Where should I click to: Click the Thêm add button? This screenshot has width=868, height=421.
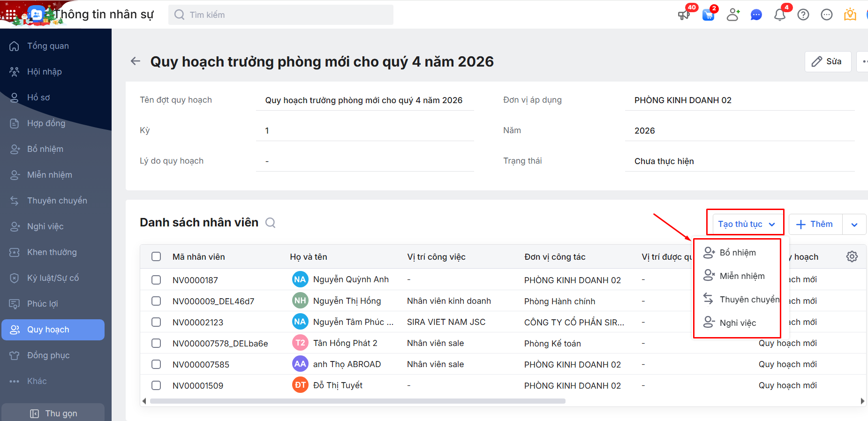(x=815, y=224)
